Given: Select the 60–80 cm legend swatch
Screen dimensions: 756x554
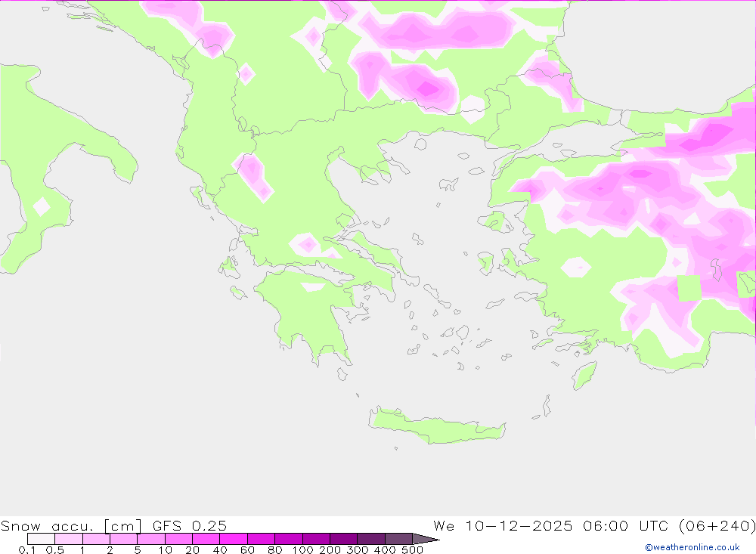Looking at the screenshot, I should [262, 539].
